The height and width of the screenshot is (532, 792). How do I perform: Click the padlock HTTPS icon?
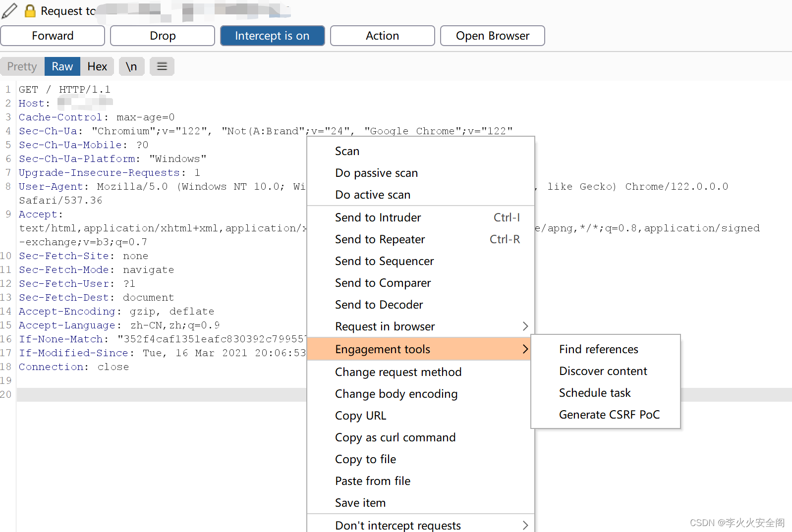click(30, 10)
